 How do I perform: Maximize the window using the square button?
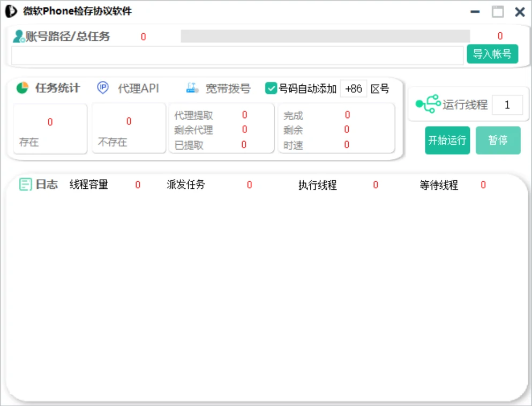tap(498, 12)
